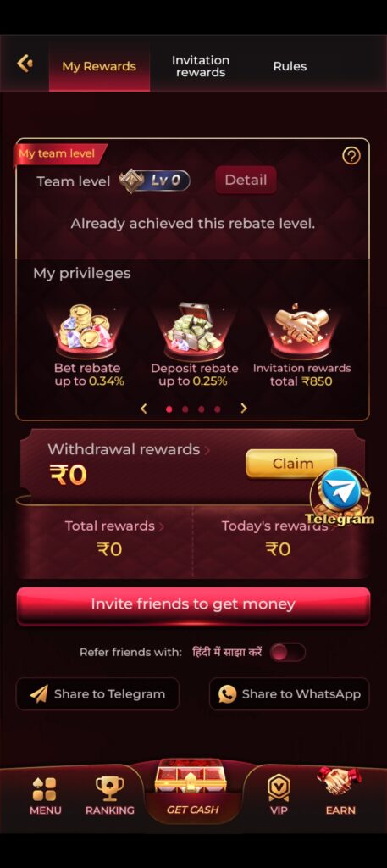Switch to Rules tab
This screenshot has width=387, height=868.
(x=290, y=66)
